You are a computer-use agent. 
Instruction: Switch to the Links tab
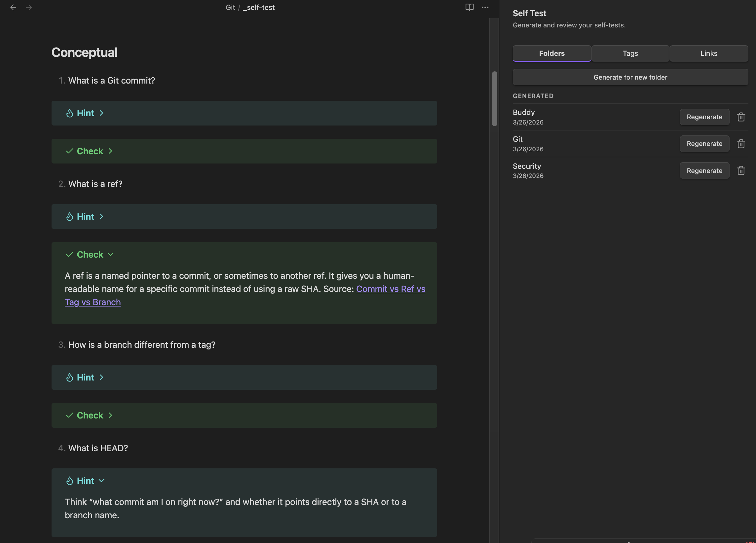pos(708,53)
